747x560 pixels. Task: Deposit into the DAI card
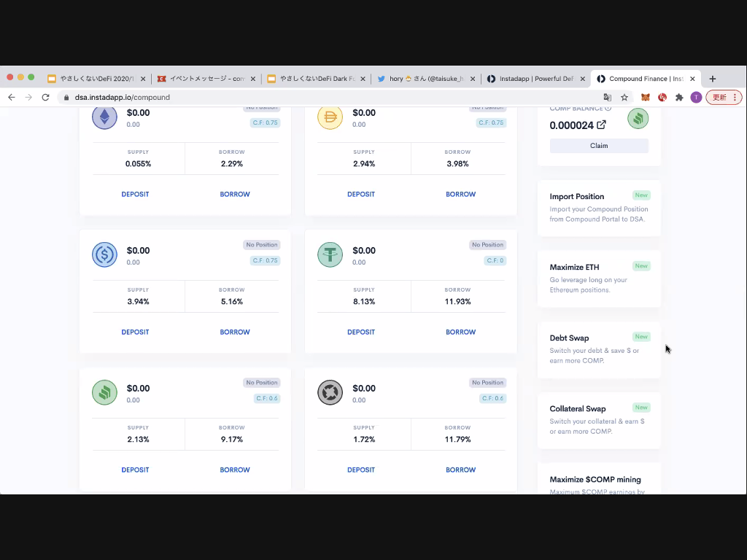tap(361, 194)
